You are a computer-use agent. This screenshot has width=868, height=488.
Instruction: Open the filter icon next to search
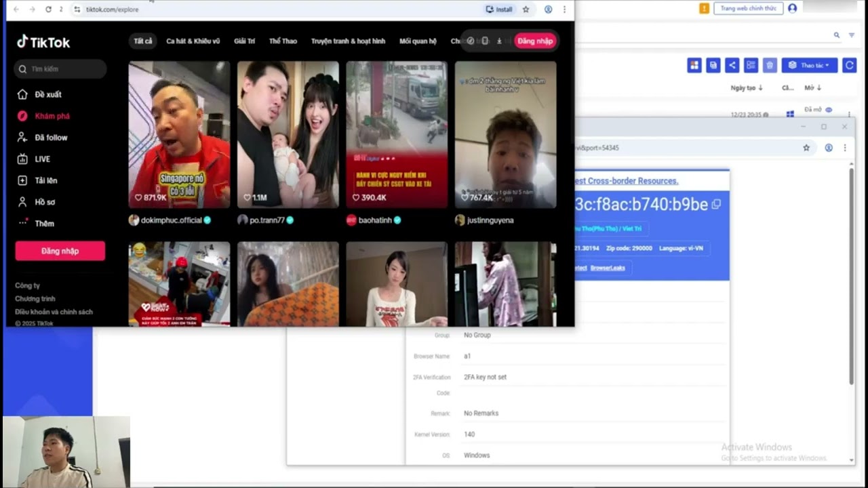coord(852,35)
